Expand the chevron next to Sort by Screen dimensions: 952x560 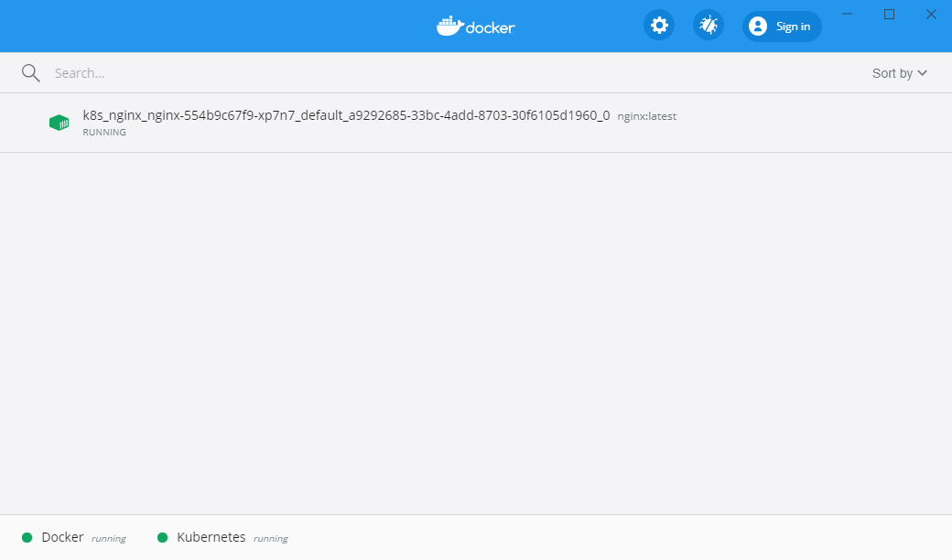click(923, 73)
